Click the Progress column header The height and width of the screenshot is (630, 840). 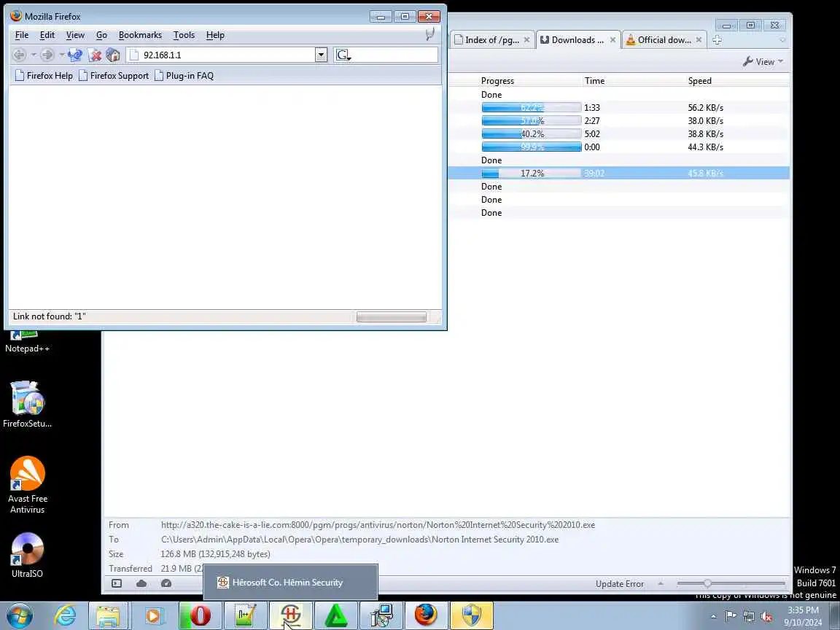click(x=497, y=81)
